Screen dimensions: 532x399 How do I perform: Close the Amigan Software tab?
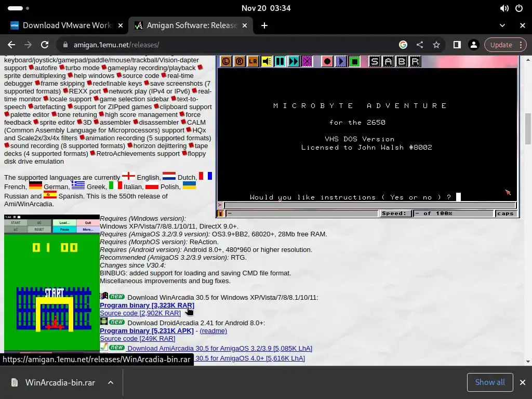point(245,25)
